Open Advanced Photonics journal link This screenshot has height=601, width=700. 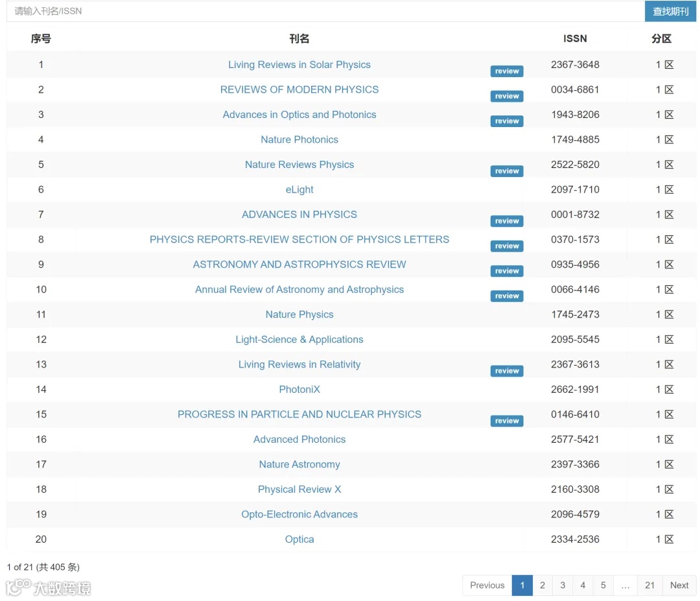point(299,440)
